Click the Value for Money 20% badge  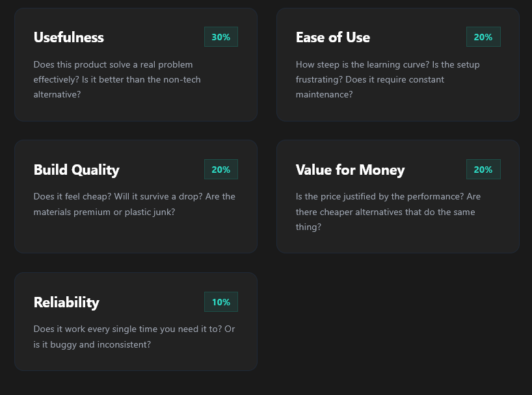pos(483,170)
